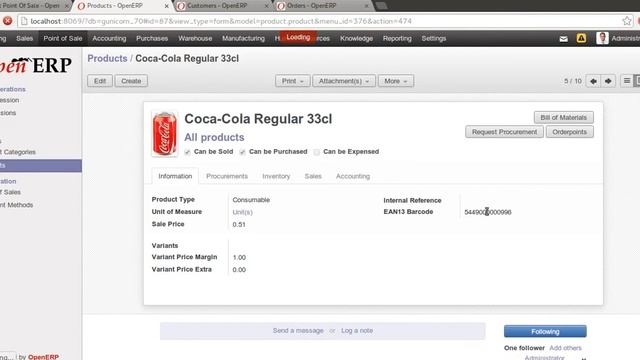Click the Products breadcrumb link
This screenshot has width=640, height=360.
107,58
